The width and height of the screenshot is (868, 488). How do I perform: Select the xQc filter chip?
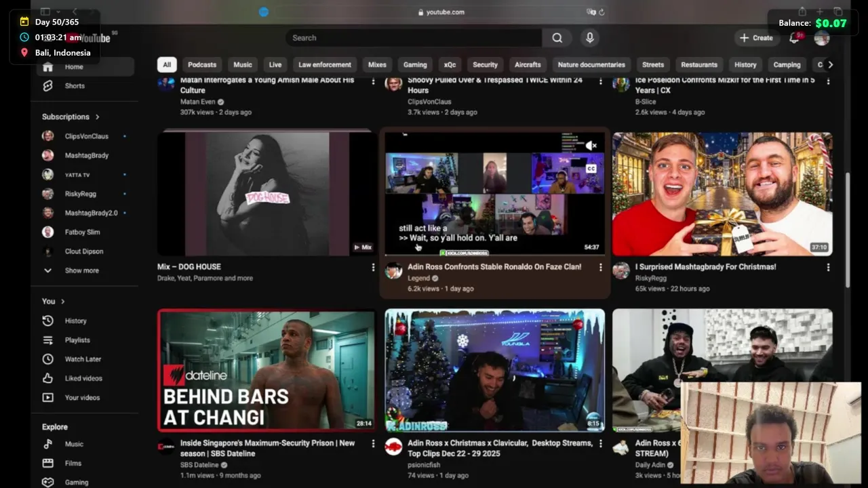coord(450,65)
